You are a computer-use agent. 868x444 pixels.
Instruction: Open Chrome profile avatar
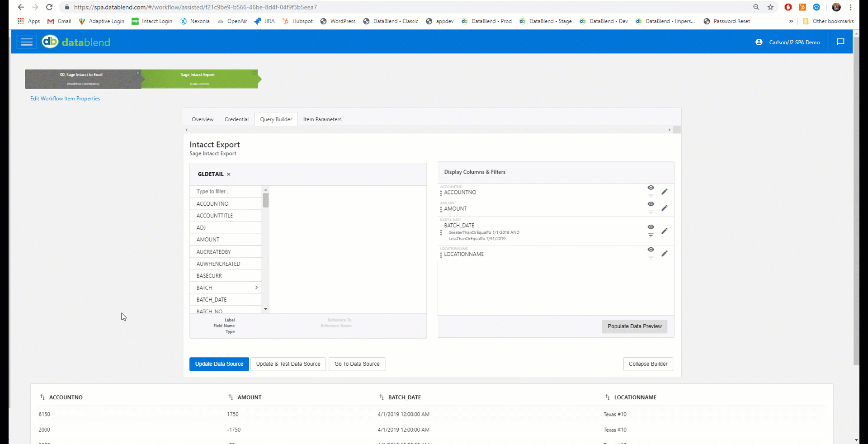coord(836,7)
